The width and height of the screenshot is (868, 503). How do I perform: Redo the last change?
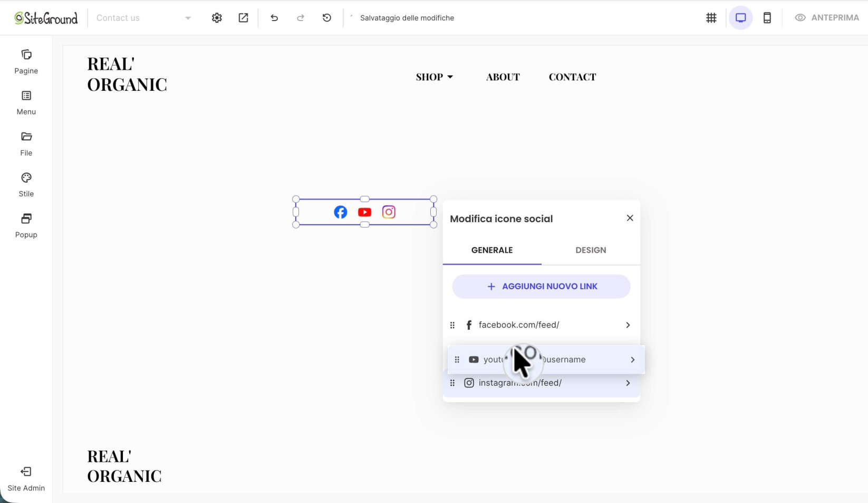point(301,18)
